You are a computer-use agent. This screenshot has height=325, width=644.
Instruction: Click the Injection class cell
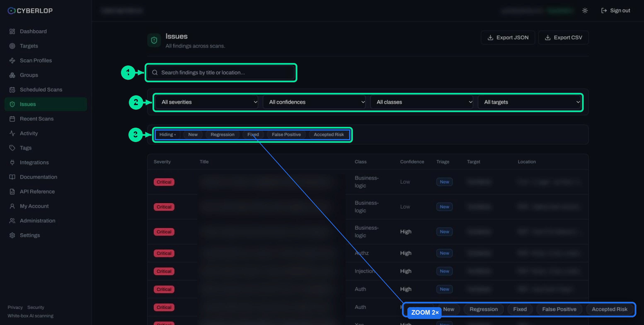[364, 271]
